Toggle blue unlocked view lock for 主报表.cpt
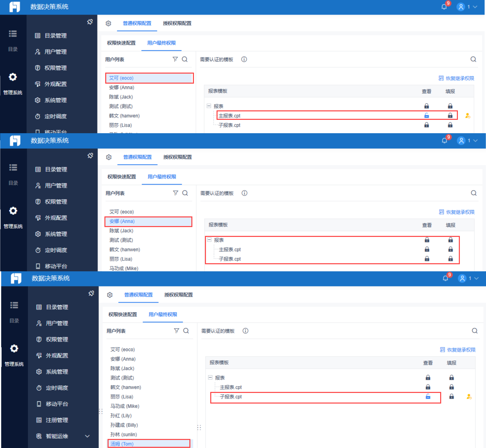The image size is (486, 448). coord(427,116)
